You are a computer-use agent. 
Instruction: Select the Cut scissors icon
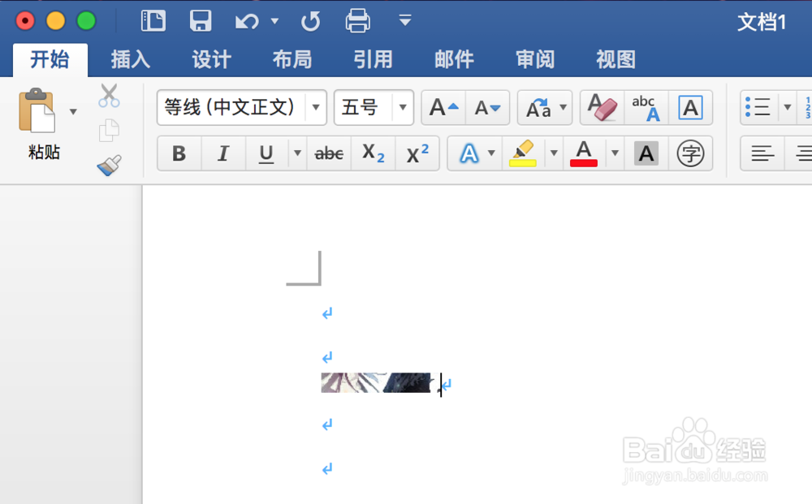[110, 96]
